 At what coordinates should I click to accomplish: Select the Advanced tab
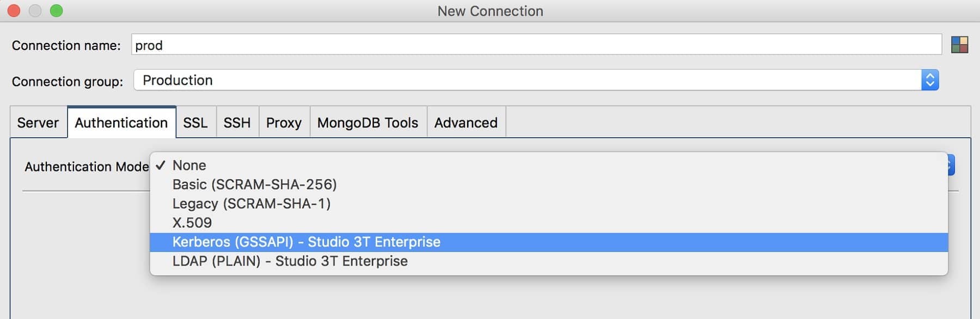tap(465, 122)
